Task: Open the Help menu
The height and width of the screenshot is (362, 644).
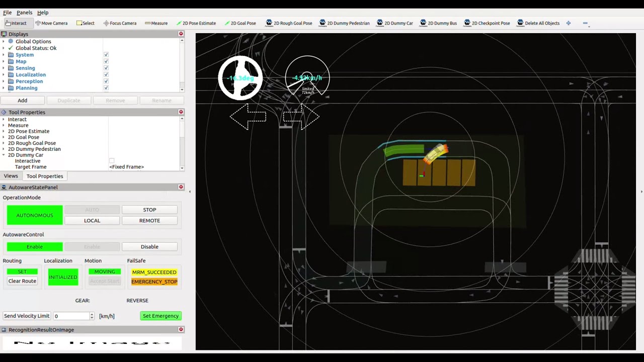Action: pyautogui.click(x=43, y=13)
